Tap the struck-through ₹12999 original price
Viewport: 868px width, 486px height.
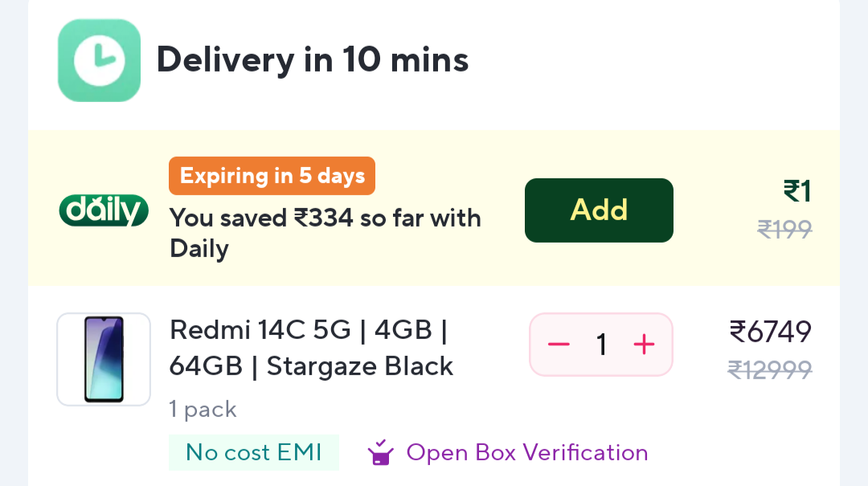769,369
